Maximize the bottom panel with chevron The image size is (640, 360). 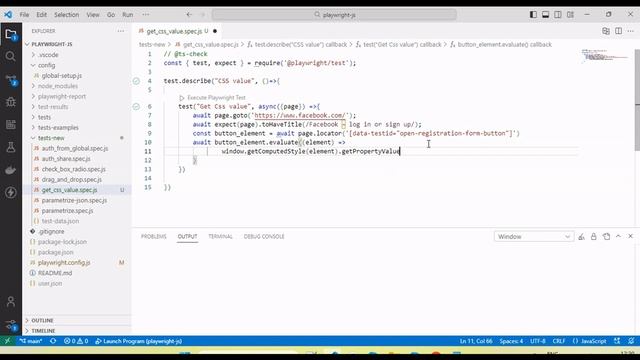pos(618,237)
